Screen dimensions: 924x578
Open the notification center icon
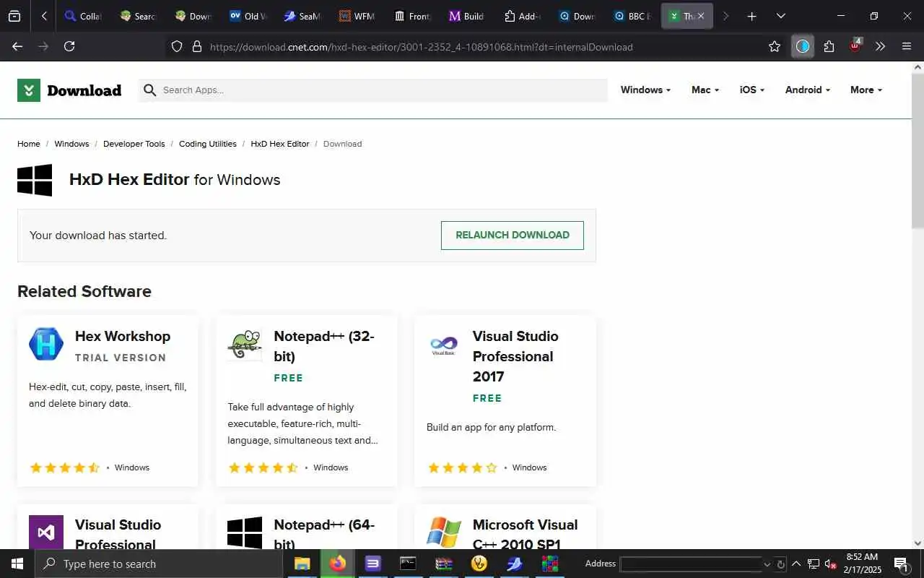pyautogui.click(x=901, y=564)
